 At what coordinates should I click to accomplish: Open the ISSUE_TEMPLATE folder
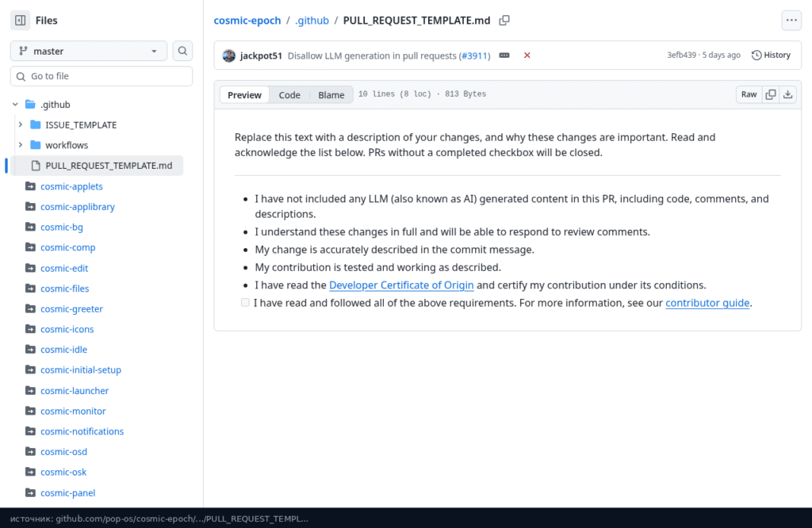[81, 124]
